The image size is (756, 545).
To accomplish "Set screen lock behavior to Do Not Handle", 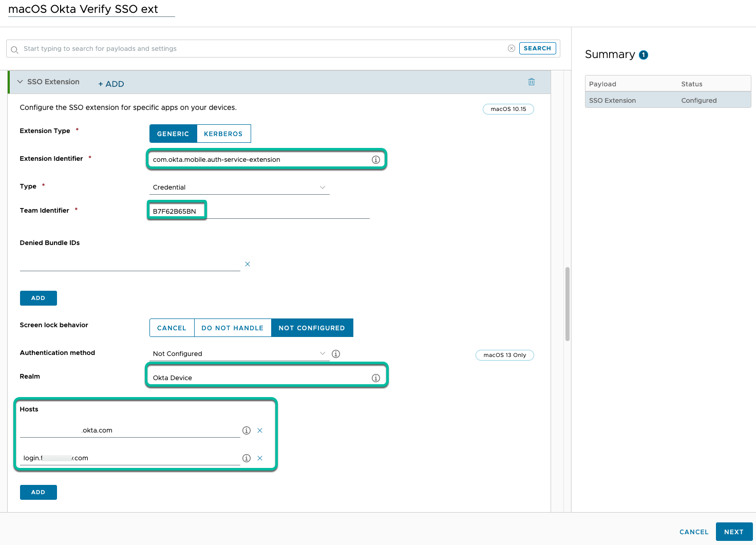I will tap(232, 328).
